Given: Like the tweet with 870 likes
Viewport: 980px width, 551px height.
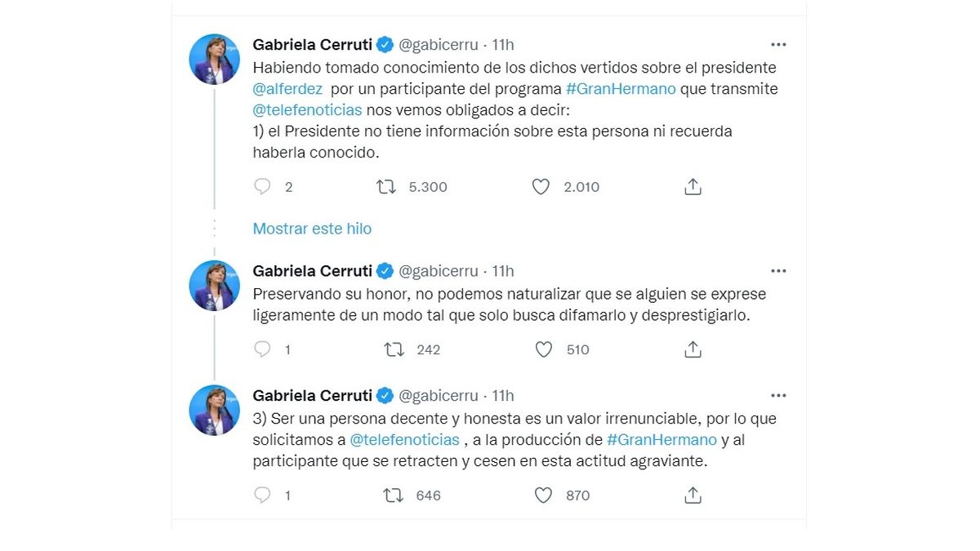Looking at the screenshot, I should (x=544, y=495).
